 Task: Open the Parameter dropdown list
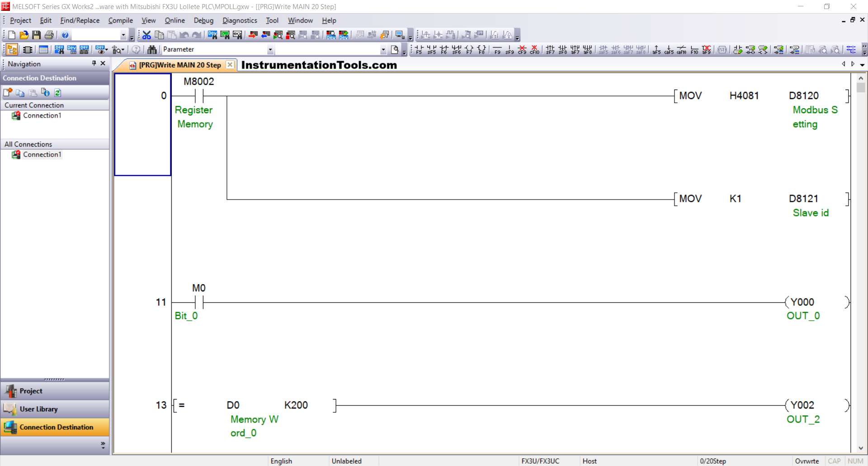coord(270,49)
